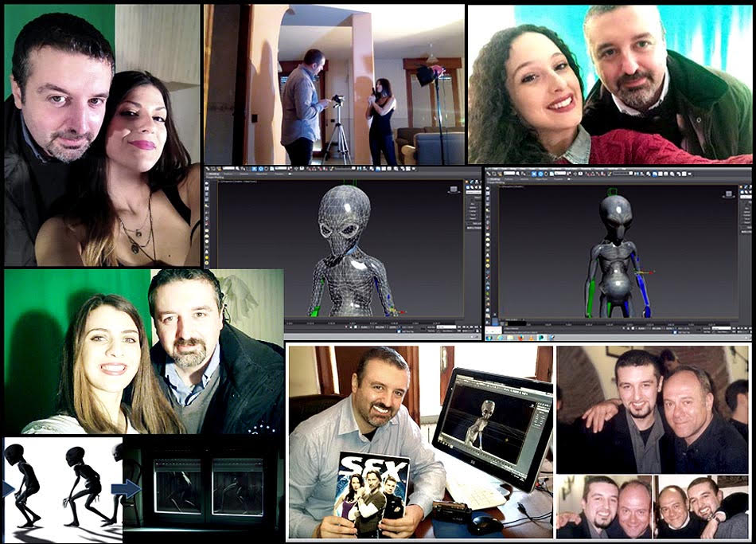Open Select by Name in shaded alien window
This screenshot has width=756, height=544.
click(x=523, y=174)
